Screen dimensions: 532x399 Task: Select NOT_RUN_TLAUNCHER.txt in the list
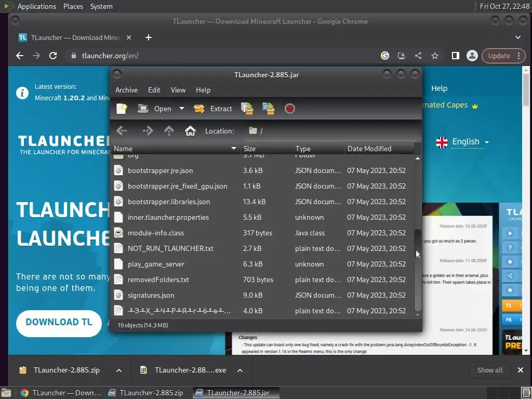tap(262, 248)
